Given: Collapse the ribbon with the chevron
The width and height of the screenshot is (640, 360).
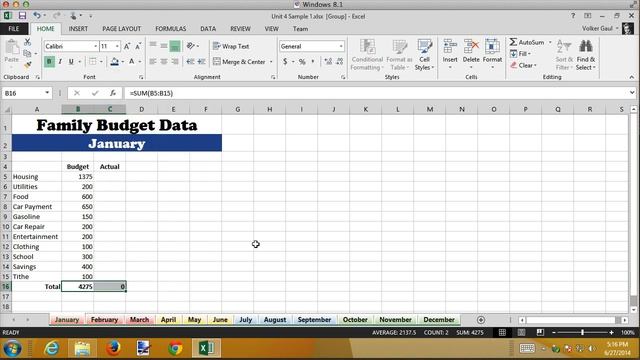Looking at the screenshot, I should [631, 77].
